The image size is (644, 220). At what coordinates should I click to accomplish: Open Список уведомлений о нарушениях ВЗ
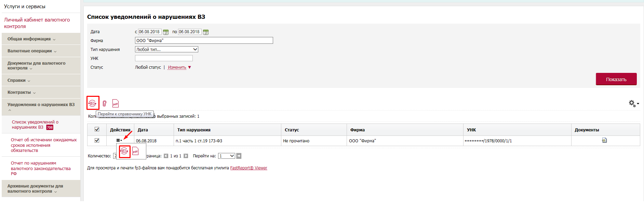click(35, 125)
